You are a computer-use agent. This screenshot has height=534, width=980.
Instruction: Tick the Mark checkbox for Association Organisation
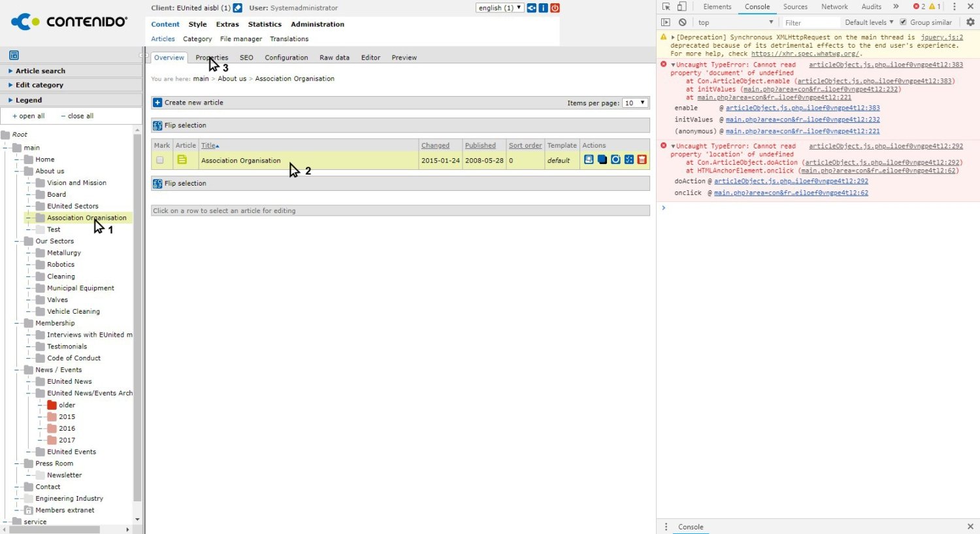(x=160, y=160)
